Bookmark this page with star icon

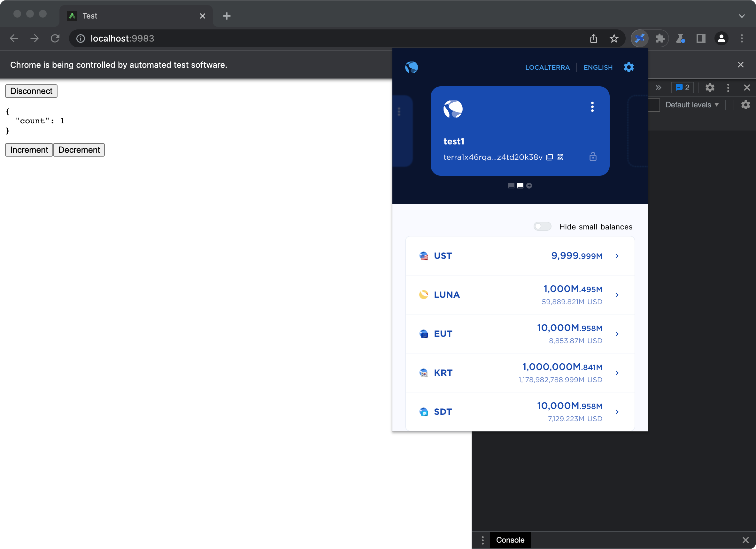click(614, 39)
